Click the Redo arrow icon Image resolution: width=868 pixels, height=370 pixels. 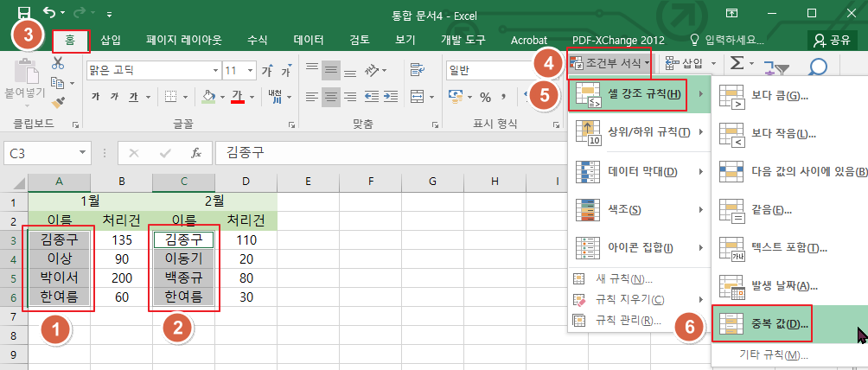(x=79, y=13)
